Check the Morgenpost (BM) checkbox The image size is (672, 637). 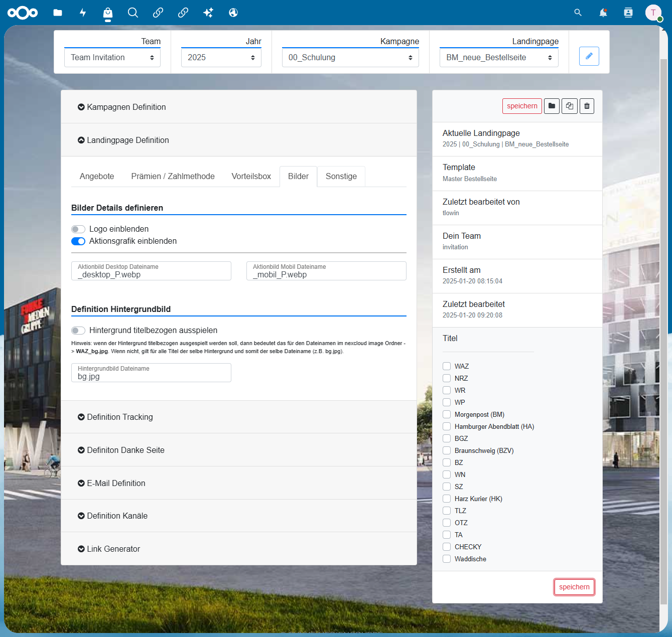(x=447, y=414)
